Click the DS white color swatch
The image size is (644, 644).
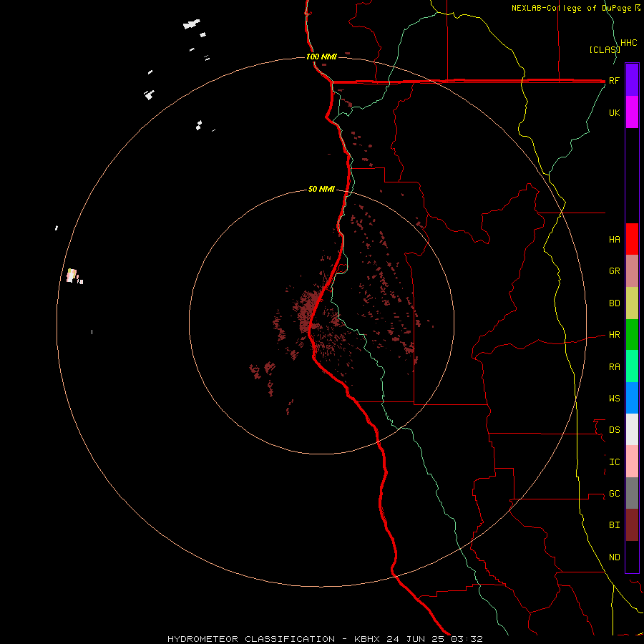pos(632,429)
